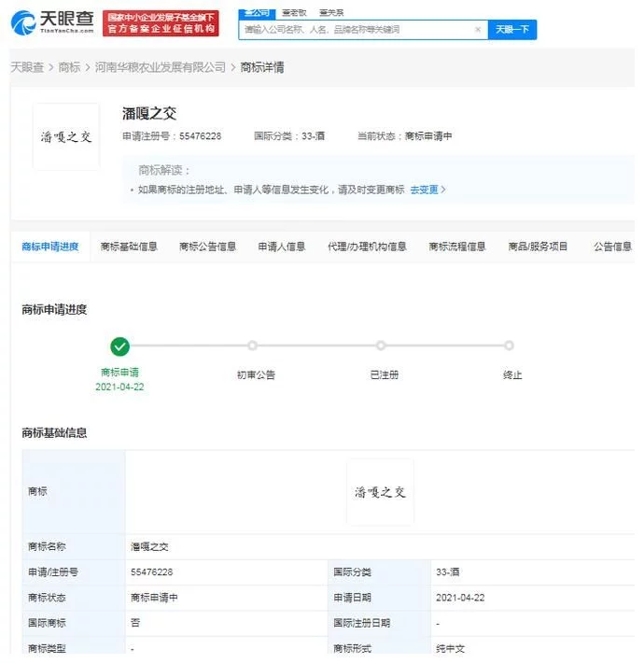Click the green check 商标申请 progress marker
This screenshot has height=663, width=644.
pyautogui.click(x=120, y=346)
